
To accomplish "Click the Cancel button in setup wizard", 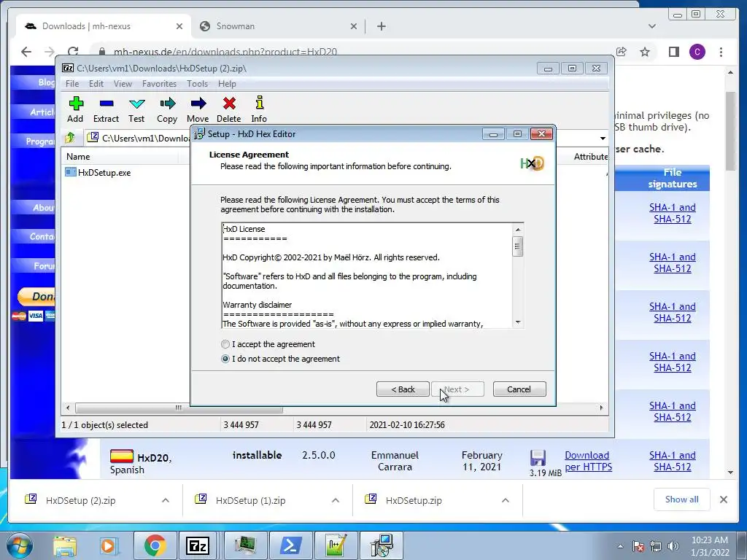I will tap(519, 389).
